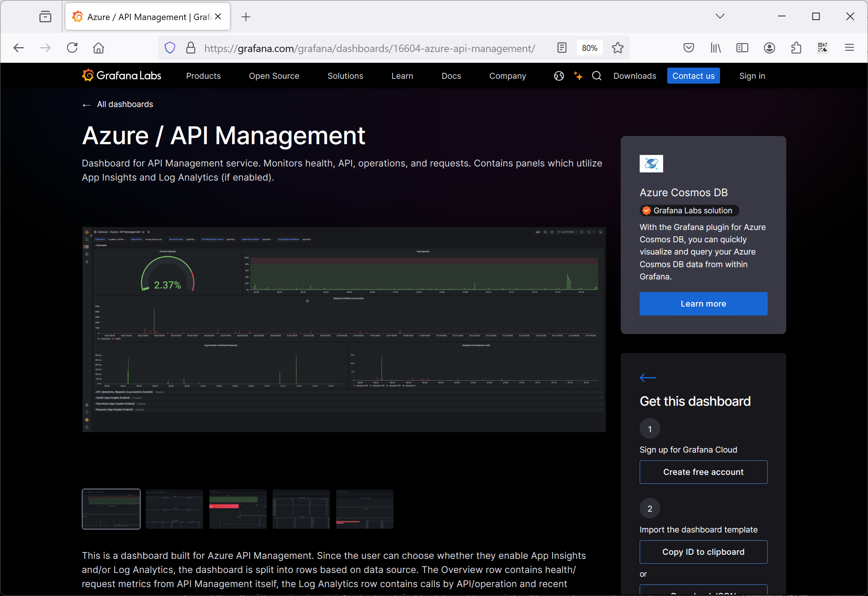The image size is (868, 596).
Task: Bookmark this page with star icon
Action: [617, 48]
